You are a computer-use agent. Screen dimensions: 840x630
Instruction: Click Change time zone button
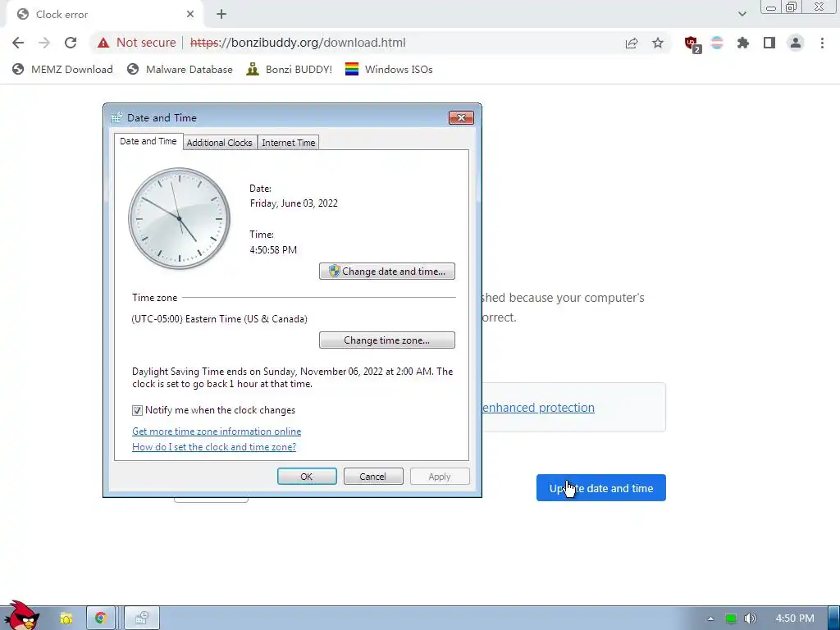pyautogui.click(x=387, y=340)
